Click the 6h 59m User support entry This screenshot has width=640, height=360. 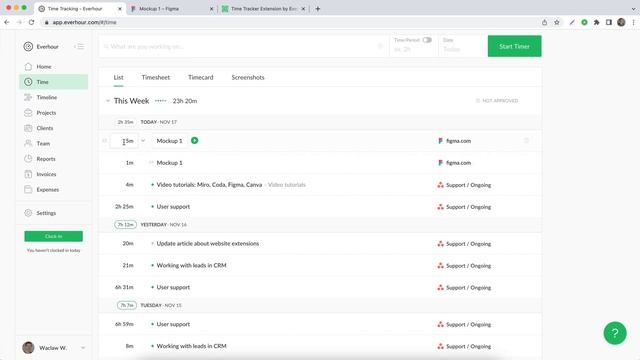tap(173, 324)
